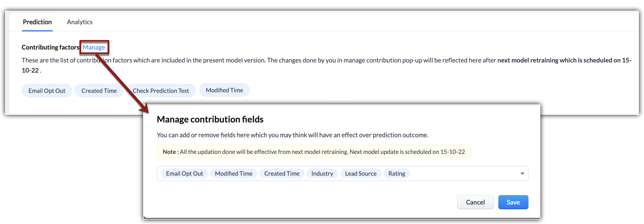Select the Lead Source tag in the dialog

361,174
